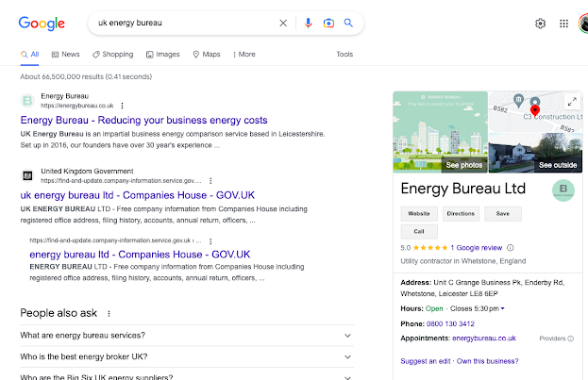Click the Save button

click(x=503, y=214)
